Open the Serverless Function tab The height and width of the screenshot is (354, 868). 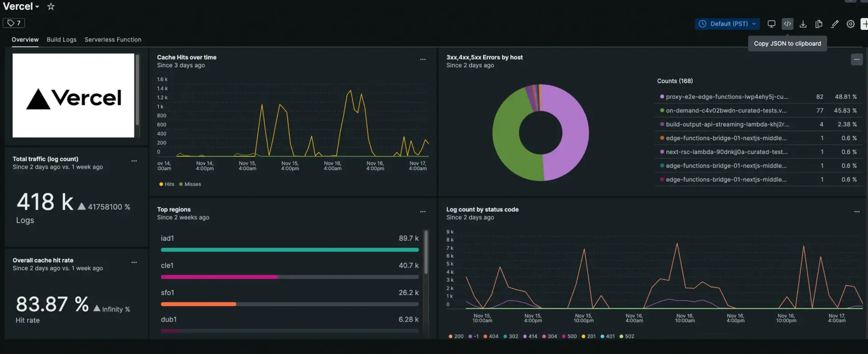click(113, 40)
